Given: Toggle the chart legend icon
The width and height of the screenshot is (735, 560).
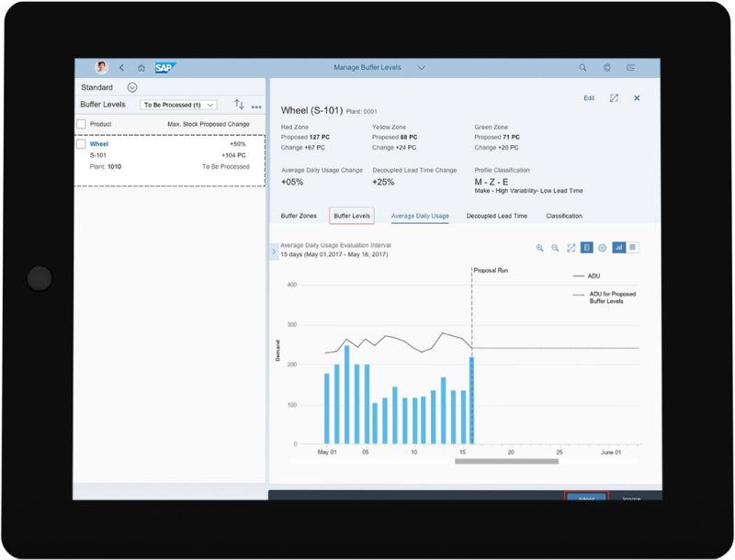Looking at the screenshot, I should (586, 248).
